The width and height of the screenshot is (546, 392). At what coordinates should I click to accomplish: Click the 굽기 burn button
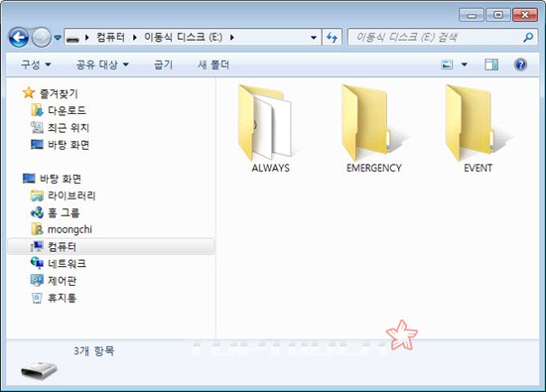click(x=163, y=65)
